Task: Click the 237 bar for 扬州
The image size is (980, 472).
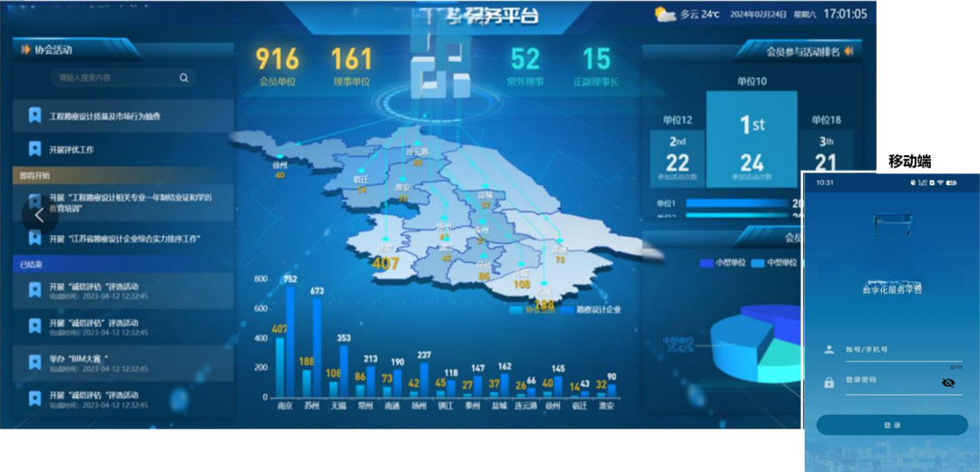Action: (x=425, y=379)
